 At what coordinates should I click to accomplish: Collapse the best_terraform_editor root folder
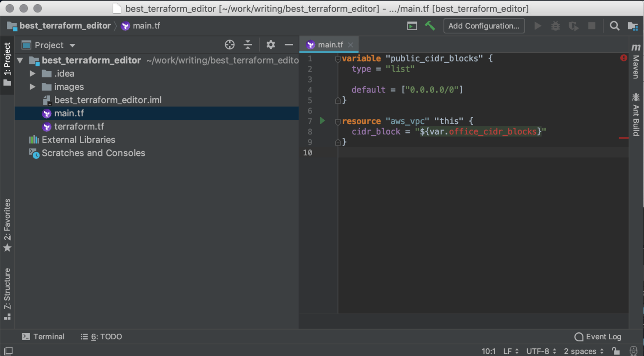click(x=20, y=61)
